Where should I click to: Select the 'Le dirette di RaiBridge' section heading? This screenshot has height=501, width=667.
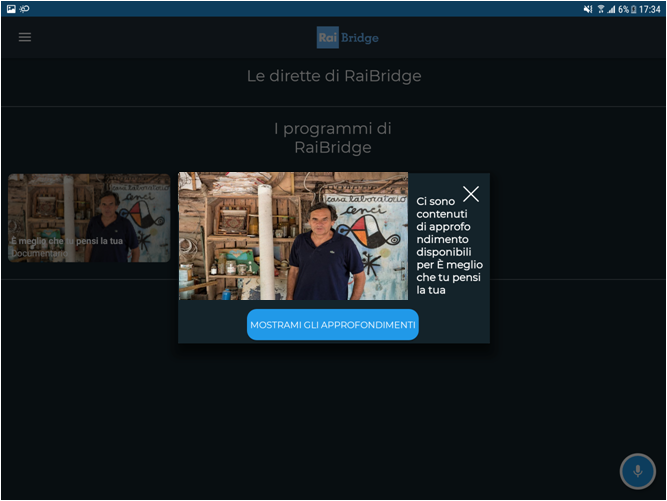pyautogui.click(x=333, y=76)
